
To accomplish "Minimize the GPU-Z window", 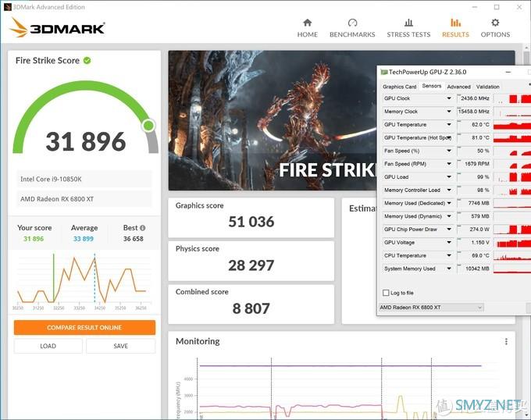I will pyautogui.click(x=508, y=72).
